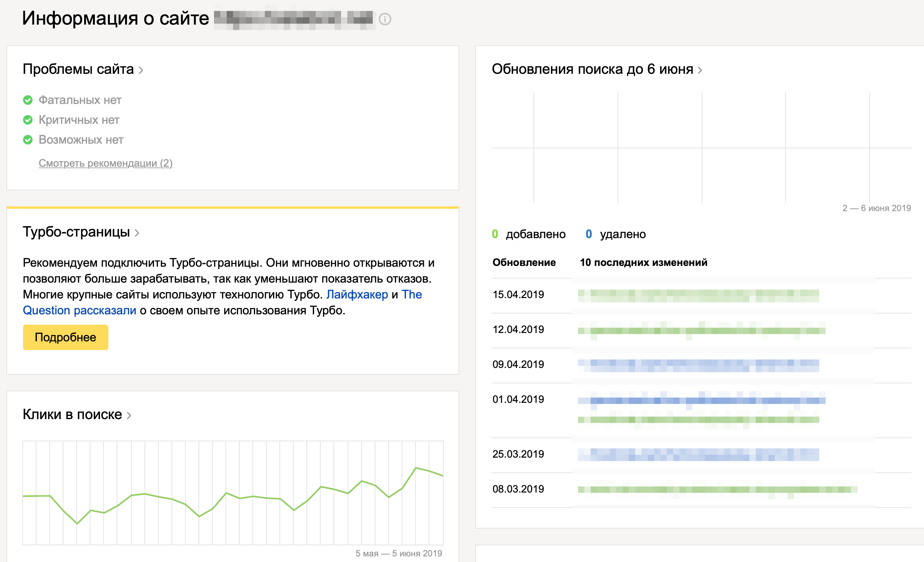
Task: Open the Обновления поиска до 6 июня arrow
Action: 700,70
